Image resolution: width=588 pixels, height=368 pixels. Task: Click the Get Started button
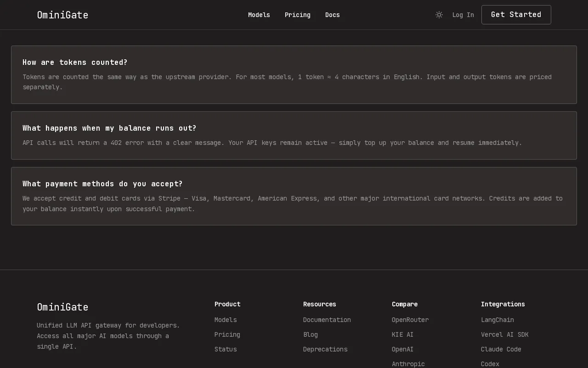pos(516,15)
